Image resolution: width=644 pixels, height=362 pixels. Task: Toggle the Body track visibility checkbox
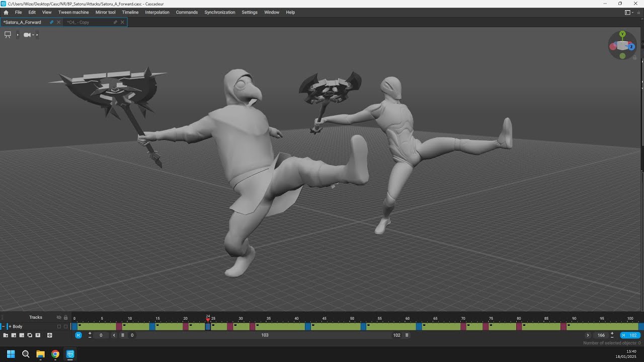coord(59,327)
